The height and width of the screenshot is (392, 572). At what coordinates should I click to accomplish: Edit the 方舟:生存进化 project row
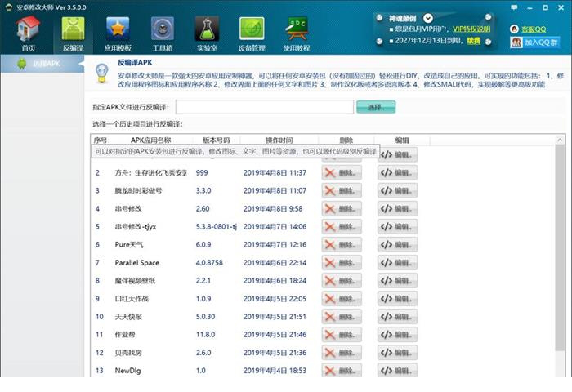397,172
